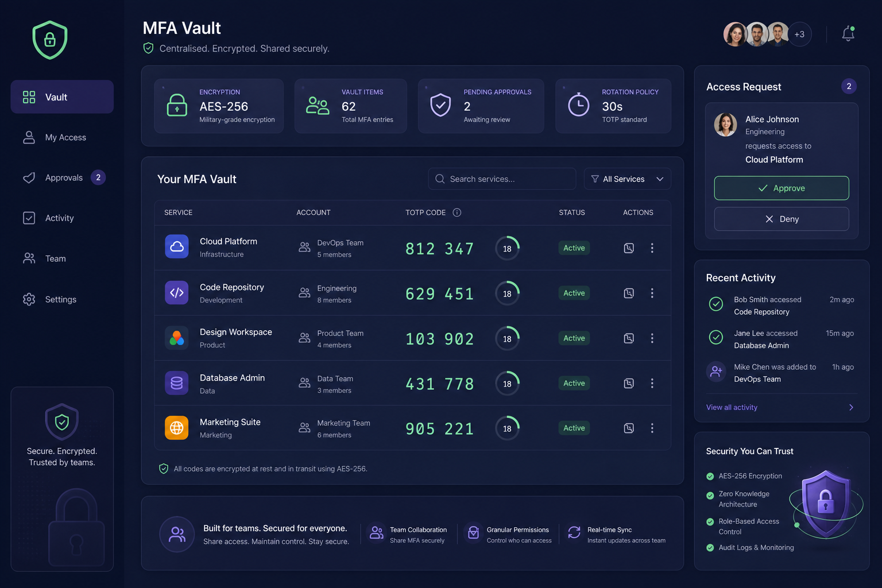Click the Access Request count badge
The height and width of the screenshot is (588, 882).
(849, 86)
